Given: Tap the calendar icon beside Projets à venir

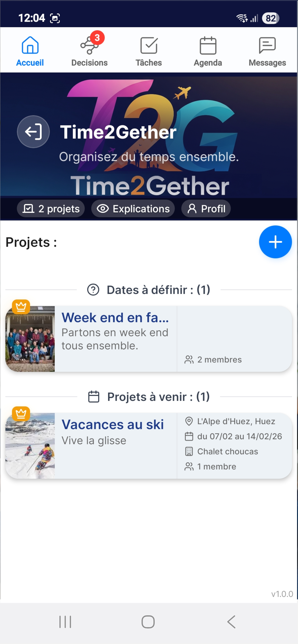Looking at the screenshot, I should tap(94, 397).
